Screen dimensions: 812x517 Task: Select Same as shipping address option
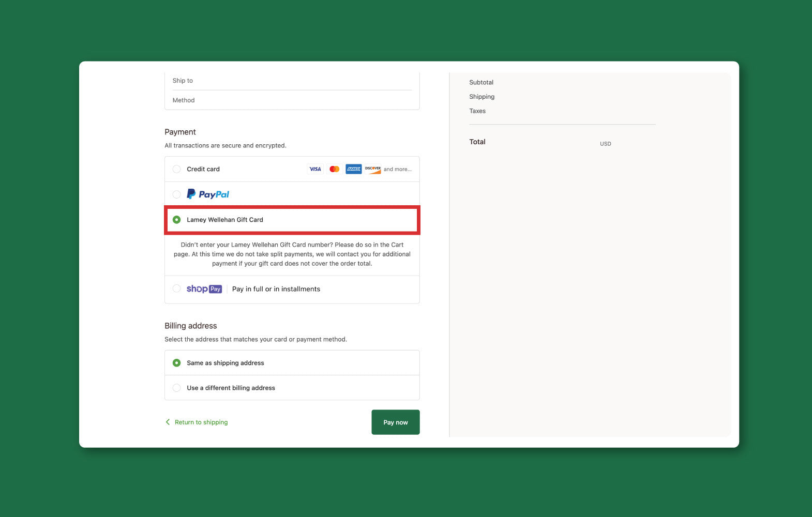tap(177, 363)
